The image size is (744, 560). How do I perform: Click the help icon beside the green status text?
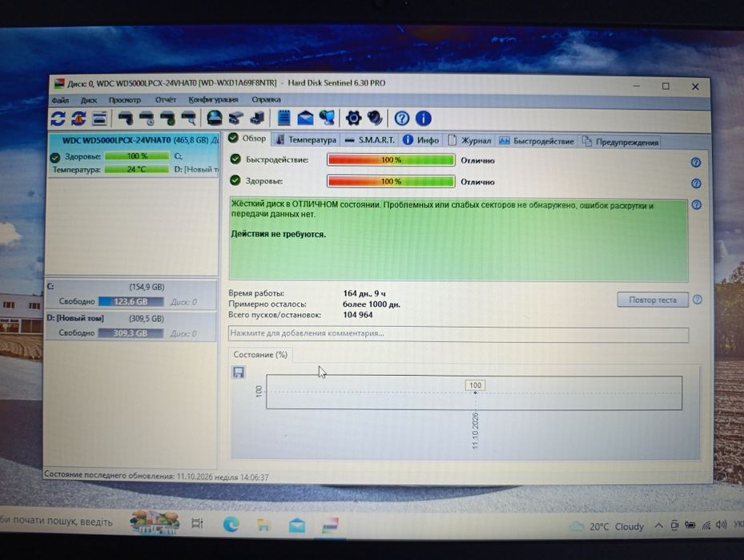(x=696, y=204)
